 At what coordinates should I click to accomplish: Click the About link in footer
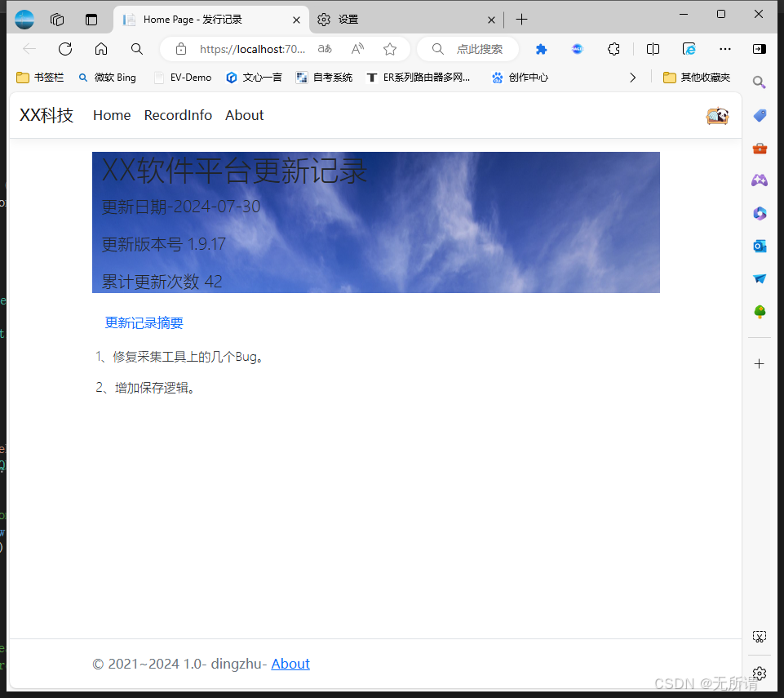(x=290, y=664)
